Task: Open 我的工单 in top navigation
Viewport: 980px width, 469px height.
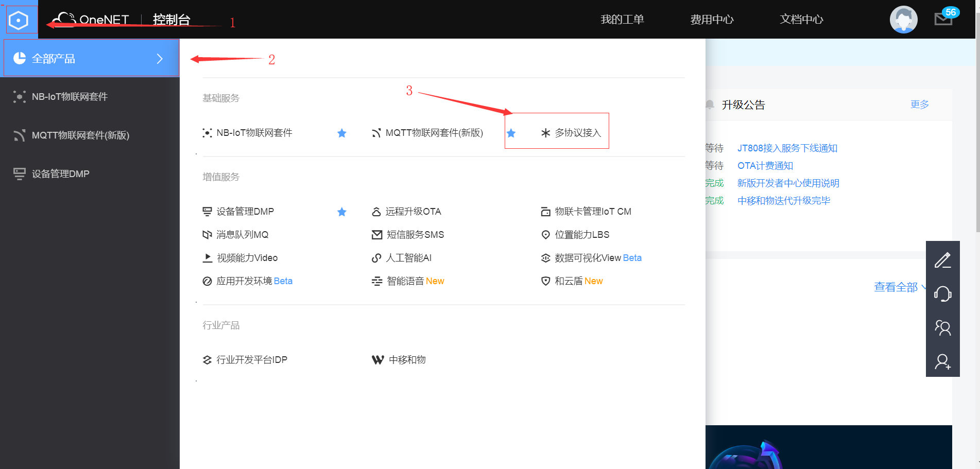Action: 622,20
